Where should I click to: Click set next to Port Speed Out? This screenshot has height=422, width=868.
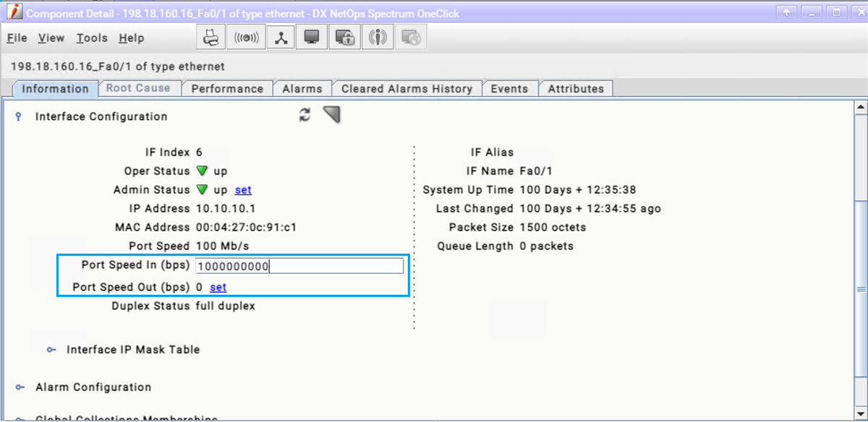point(218,287)
